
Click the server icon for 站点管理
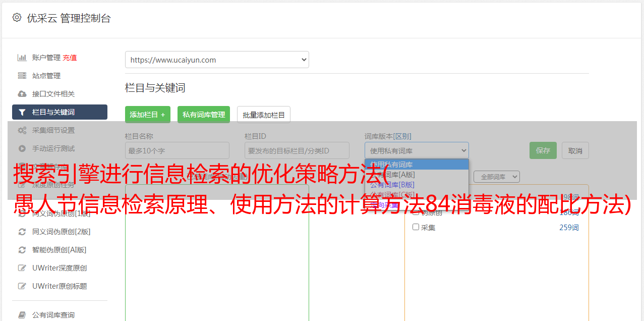[22, 76]
